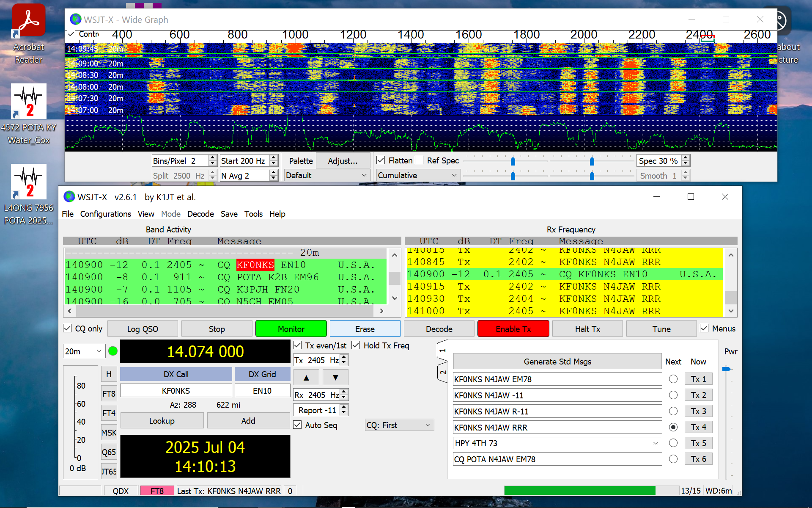Toggle Hold Tx Freq checkbox

click(356, 345)
